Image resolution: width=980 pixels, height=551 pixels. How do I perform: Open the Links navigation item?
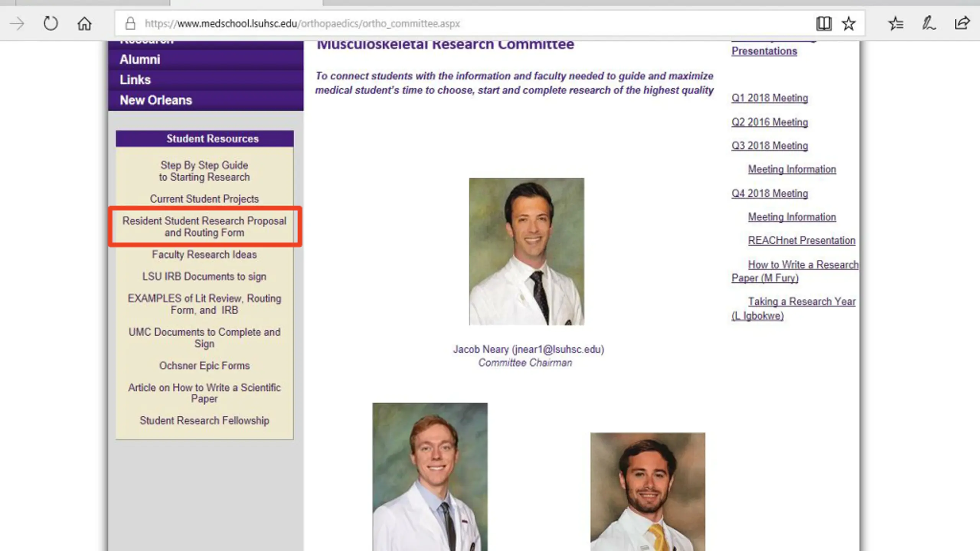(x=206, y=80)
